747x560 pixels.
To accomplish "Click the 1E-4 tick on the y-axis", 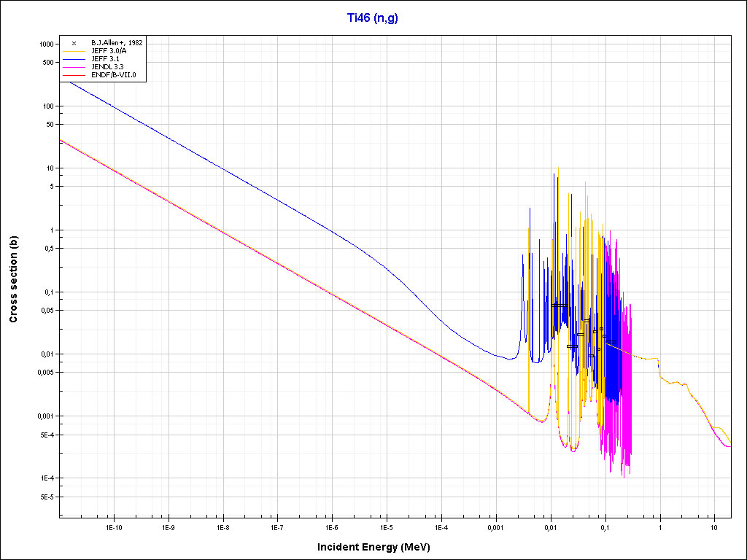I will (45, 478).
